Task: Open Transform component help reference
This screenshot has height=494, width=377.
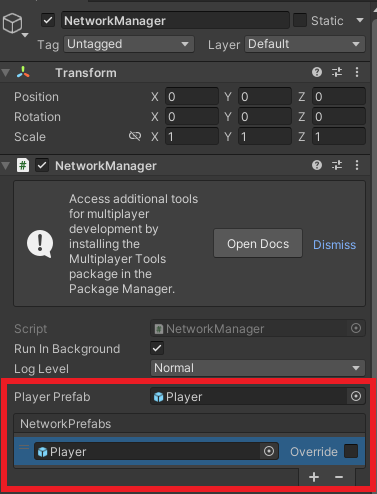Action: 317,72
